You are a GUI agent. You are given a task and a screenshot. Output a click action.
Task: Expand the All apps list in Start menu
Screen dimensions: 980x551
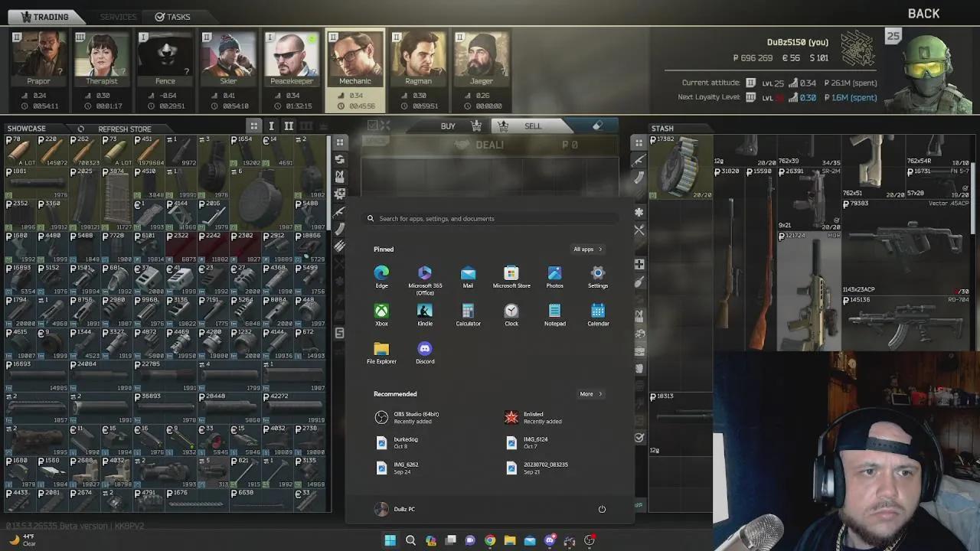(586, 249)
